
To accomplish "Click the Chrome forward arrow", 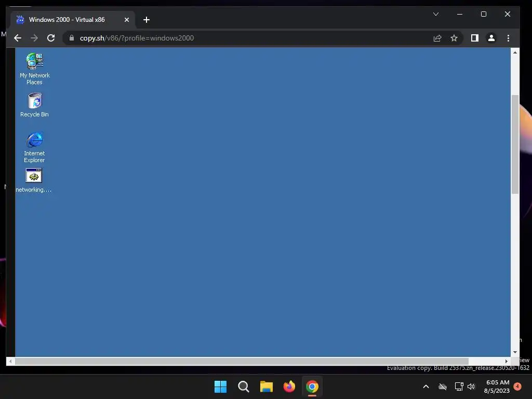I will coord(34,38).
